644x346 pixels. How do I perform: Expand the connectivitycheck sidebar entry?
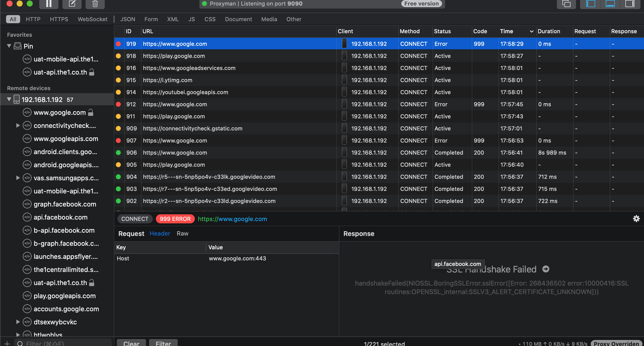pyautogui.click(x=18, y=125)
